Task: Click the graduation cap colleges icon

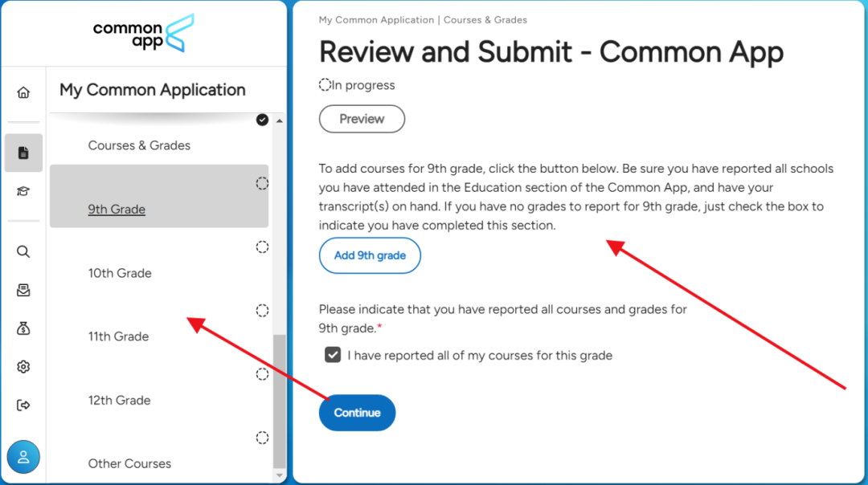Action: (x=23, y=191)
